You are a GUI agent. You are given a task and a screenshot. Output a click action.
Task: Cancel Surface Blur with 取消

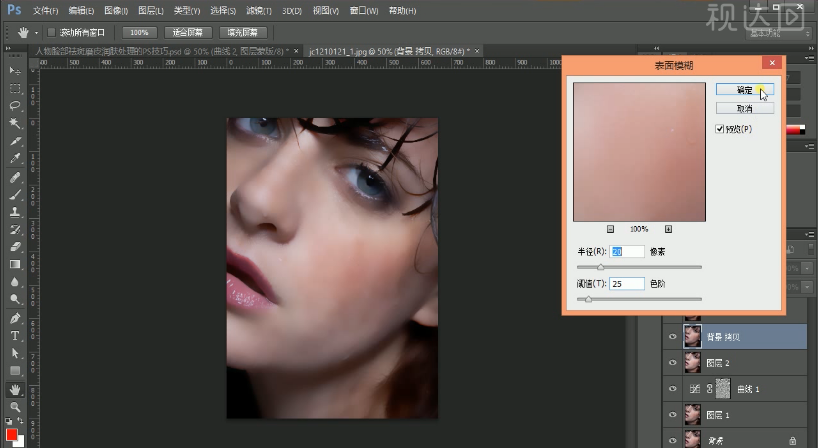tap(744, 108)
